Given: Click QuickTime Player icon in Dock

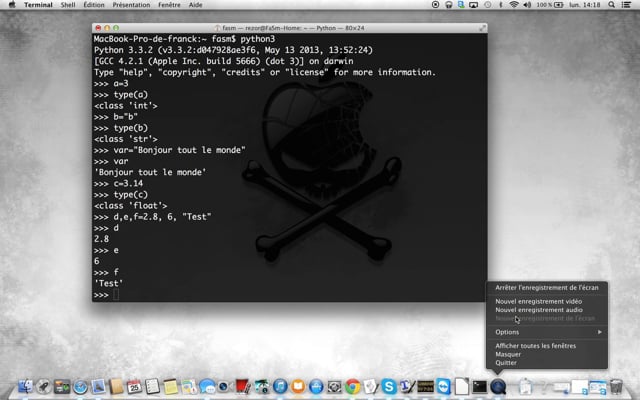Looking at the screenshot, I should point(498,386).
